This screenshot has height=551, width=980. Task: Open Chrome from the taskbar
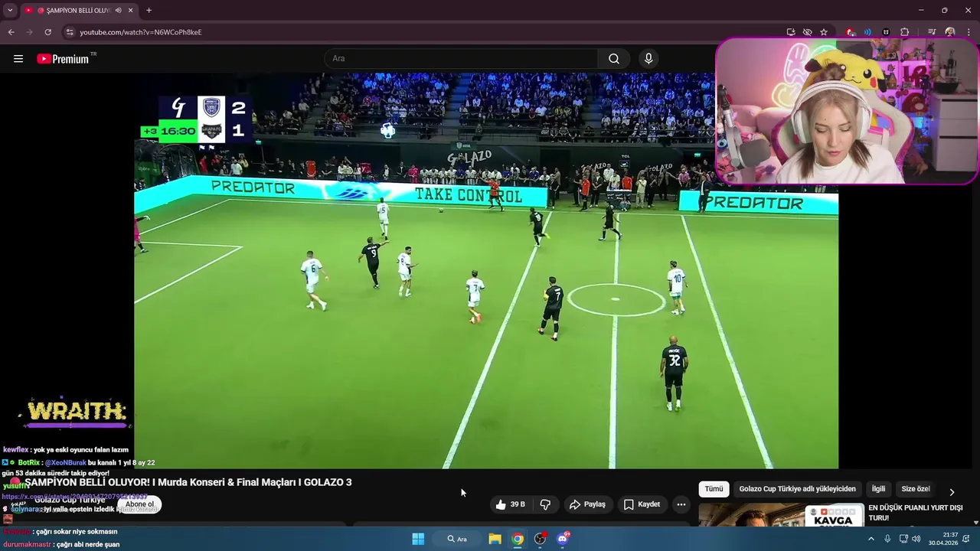click(518, 539)
